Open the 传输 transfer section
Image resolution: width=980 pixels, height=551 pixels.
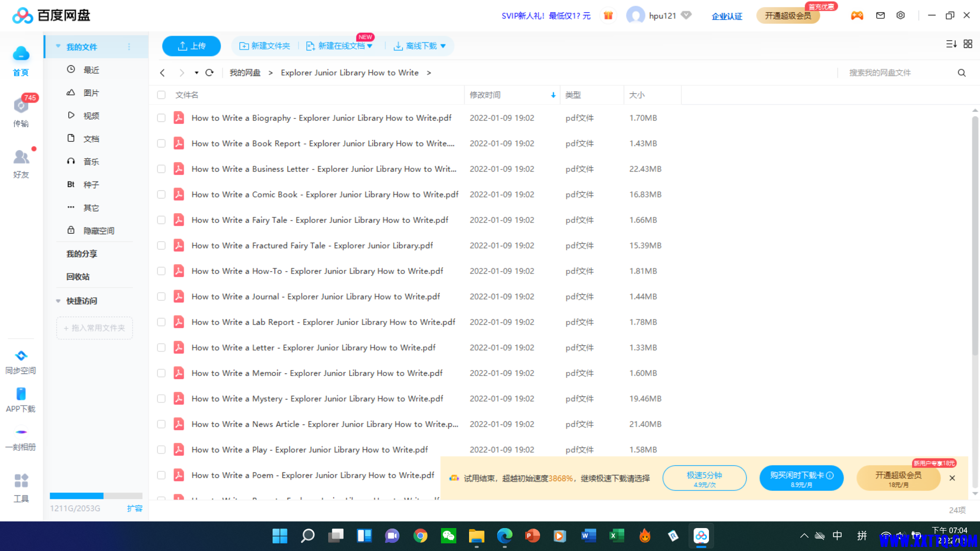21,111
